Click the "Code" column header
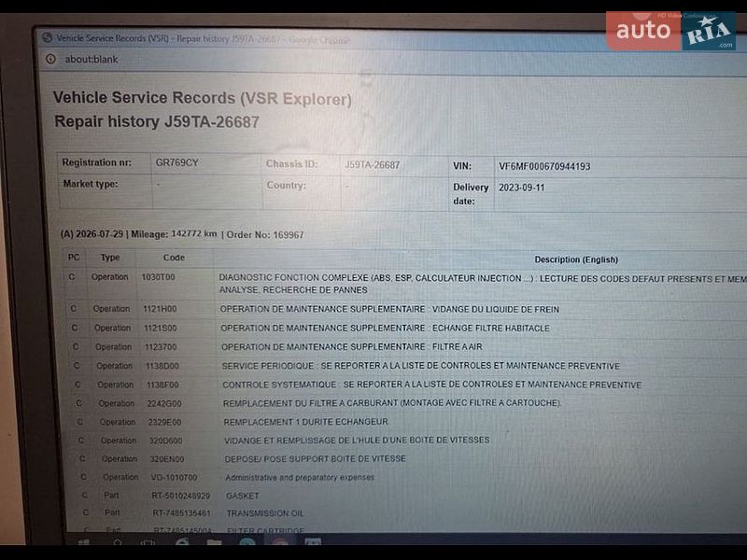 click(174, 258)
